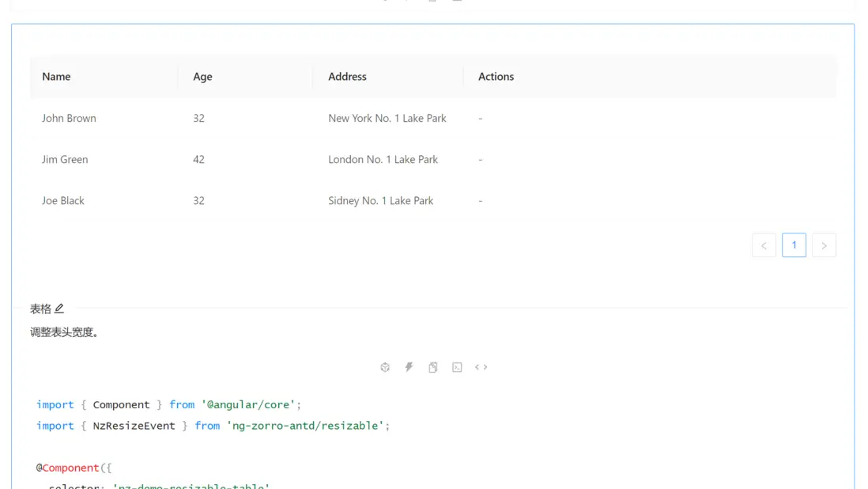Screen dimensions: 868x489
Task: Select page 1 in the pagination
Action: click(x=794, y=245)
